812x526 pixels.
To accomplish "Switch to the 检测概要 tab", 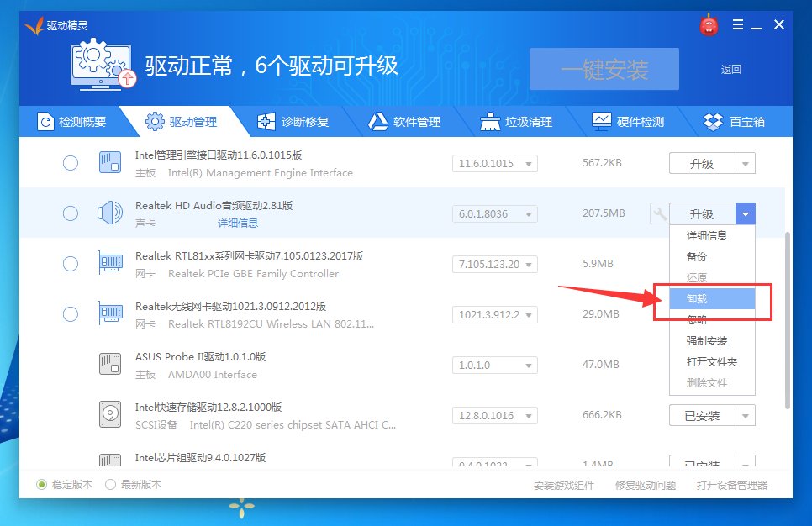I will [x=71, y=122].
